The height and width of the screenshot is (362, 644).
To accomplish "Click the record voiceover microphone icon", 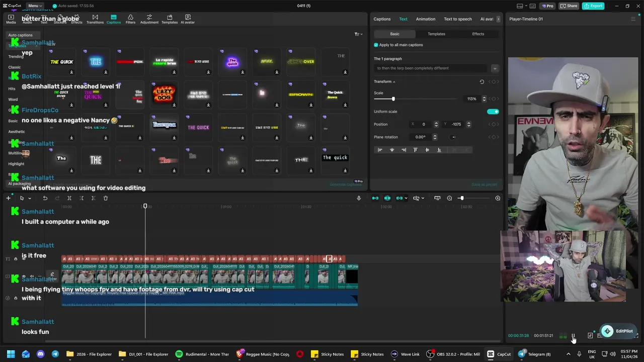I will (x=359, y=198).
